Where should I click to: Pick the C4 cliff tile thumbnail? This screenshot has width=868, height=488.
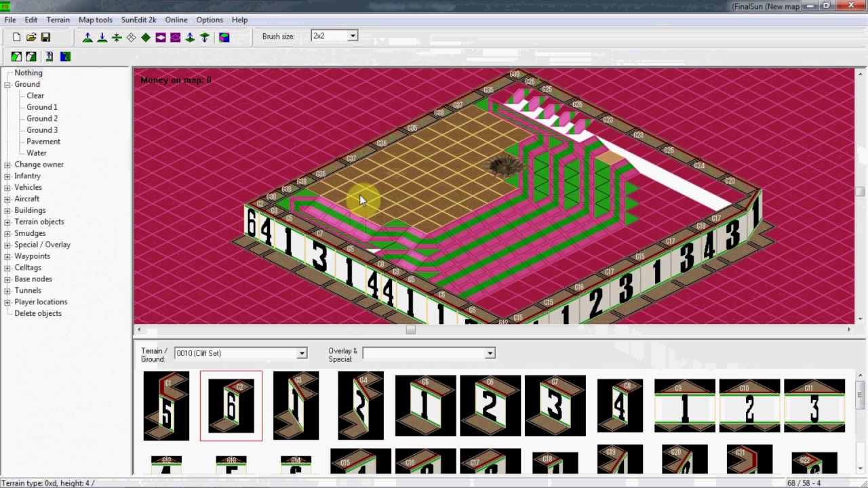(361, 406)
